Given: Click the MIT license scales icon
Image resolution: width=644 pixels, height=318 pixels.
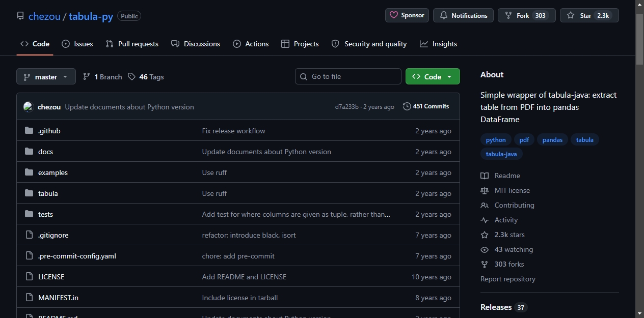Looking at the screenshot, I should coord(485,190).
